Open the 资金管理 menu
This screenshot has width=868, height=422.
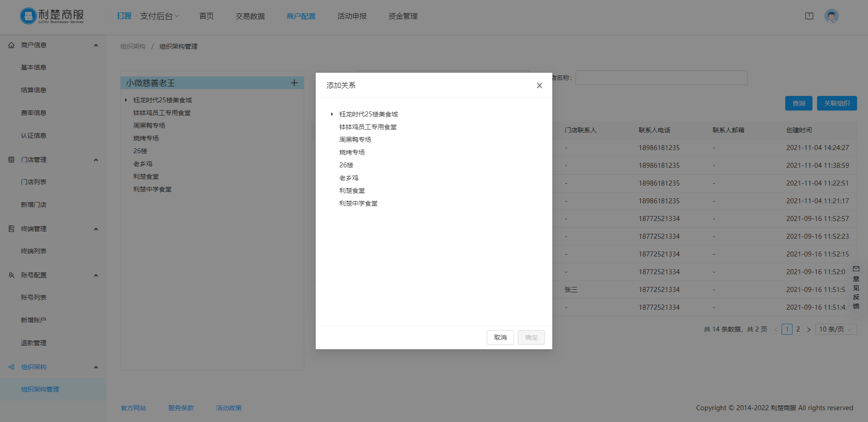point(403,16)
